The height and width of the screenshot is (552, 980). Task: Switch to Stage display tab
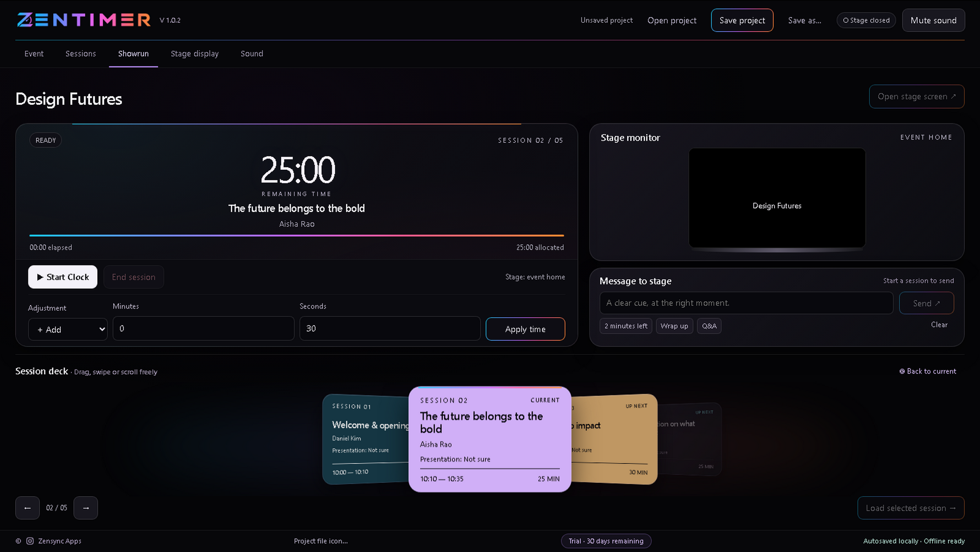point(194,53)
